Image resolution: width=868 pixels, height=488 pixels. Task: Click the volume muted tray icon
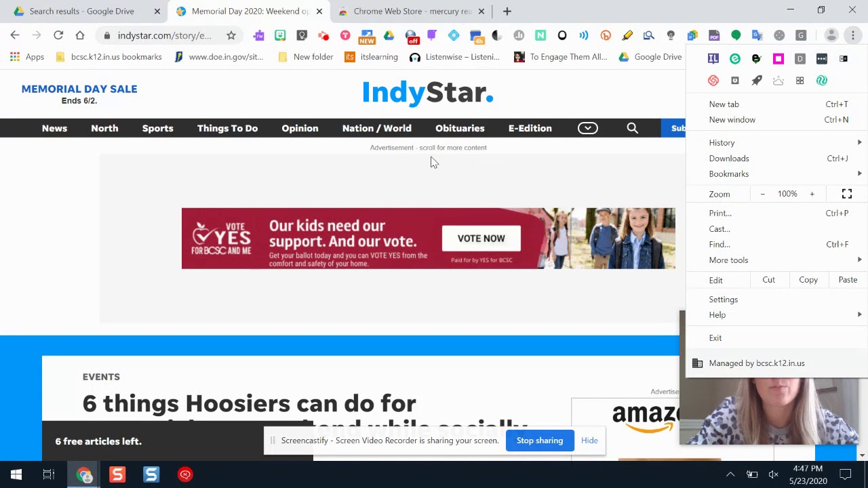773,474
